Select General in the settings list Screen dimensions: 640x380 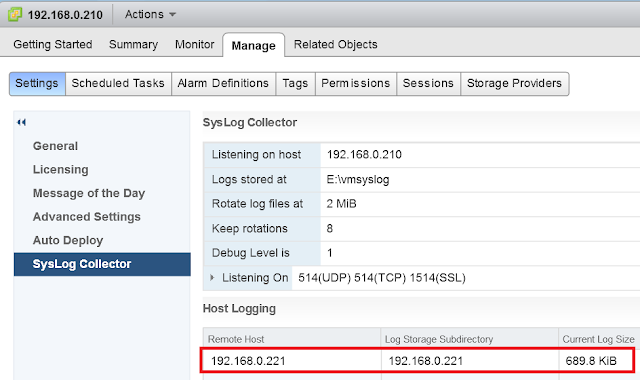pos(55,146)
